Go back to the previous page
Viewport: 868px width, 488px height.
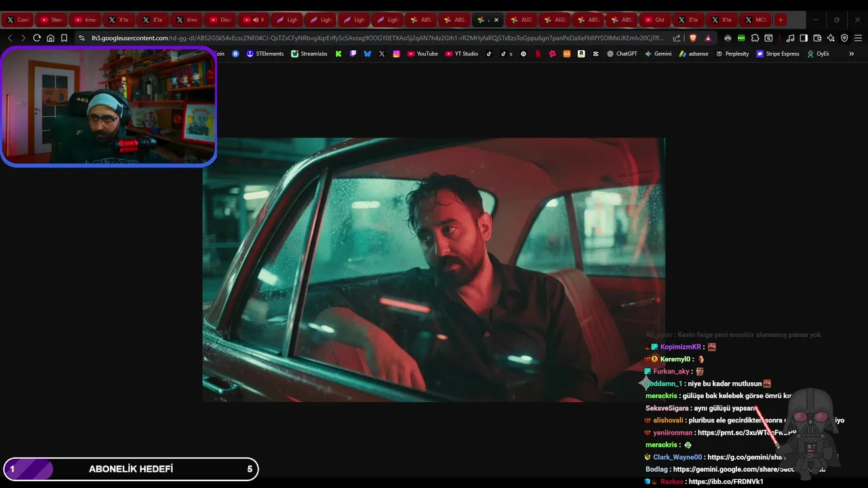click(9, 38)
